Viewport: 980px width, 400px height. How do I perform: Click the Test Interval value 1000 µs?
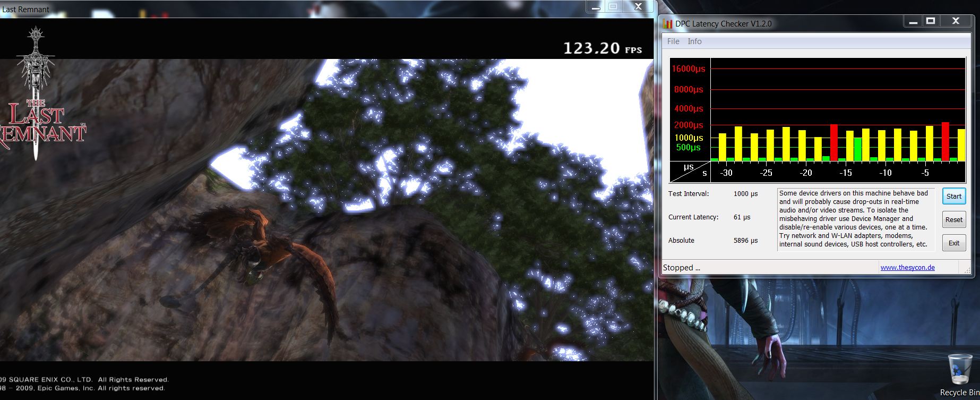746,194
